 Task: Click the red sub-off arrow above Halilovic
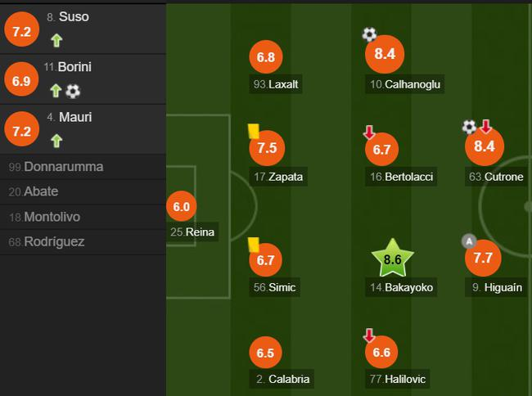point(369,335)
